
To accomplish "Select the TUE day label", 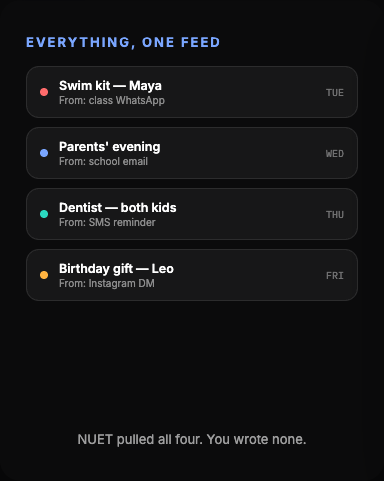I will [335, 93].
